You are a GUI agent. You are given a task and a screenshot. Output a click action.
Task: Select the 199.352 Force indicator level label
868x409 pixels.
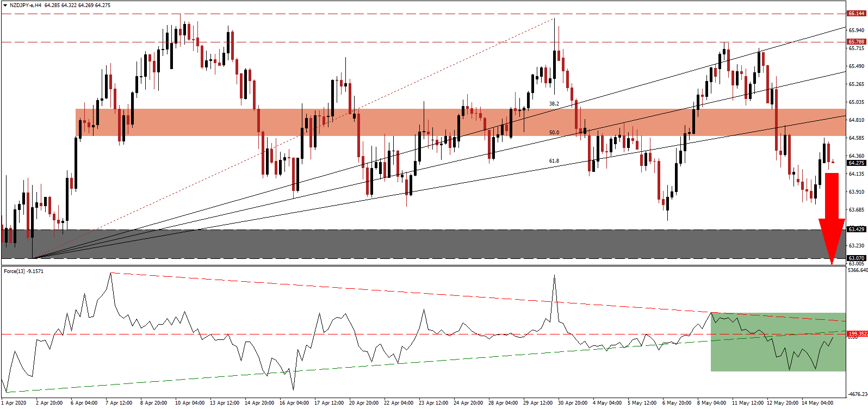click(x=857, y=334)
